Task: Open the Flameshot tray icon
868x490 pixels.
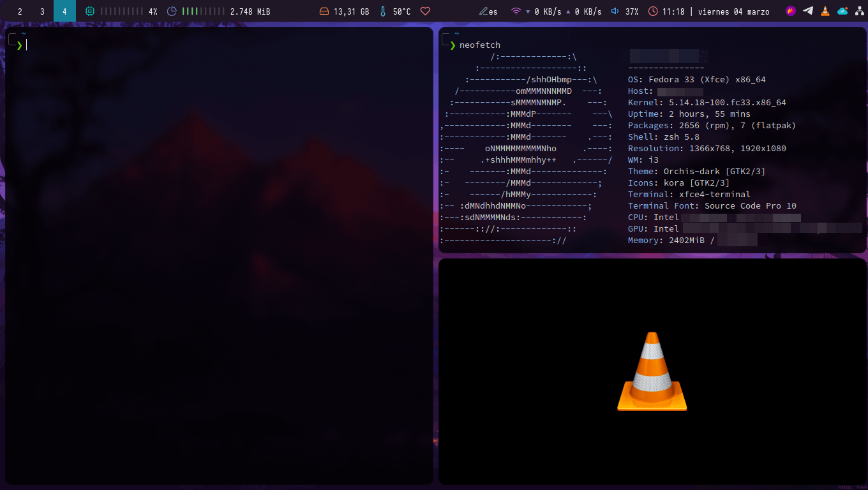Action: [791, 11]
